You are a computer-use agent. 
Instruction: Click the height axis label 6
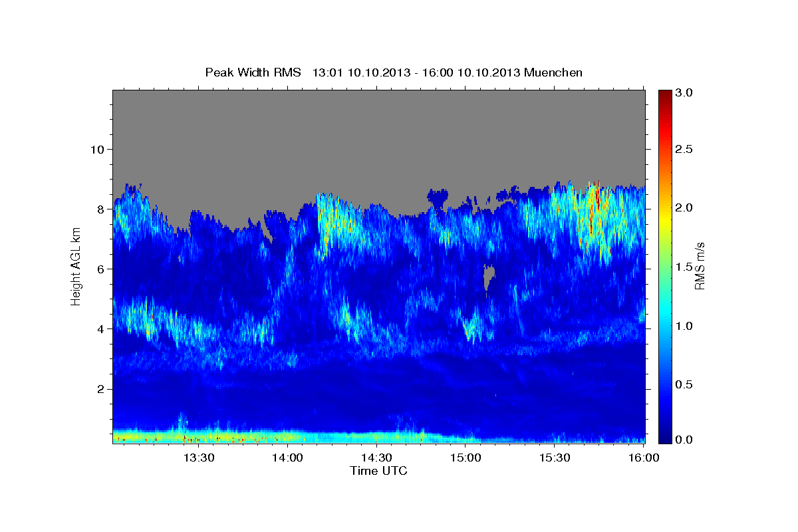tap(102, 269)
